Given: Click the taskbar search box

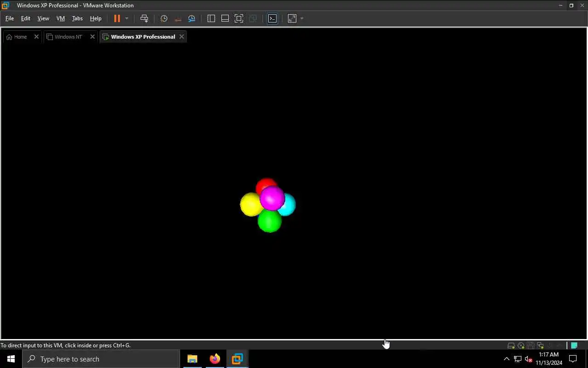Looking at the screenshot, I should coord(101,359).
